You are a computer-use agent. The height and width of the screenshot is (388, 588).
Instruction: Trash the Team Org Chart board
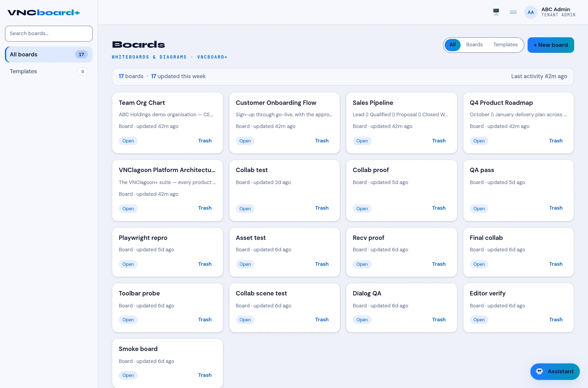coord(205,141)
